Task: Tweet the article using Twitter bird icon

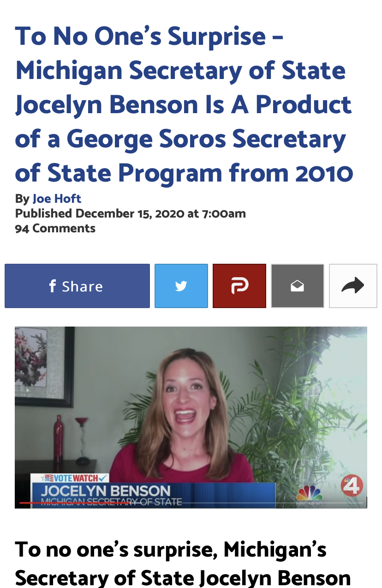Action: click(x=181, y=286)
